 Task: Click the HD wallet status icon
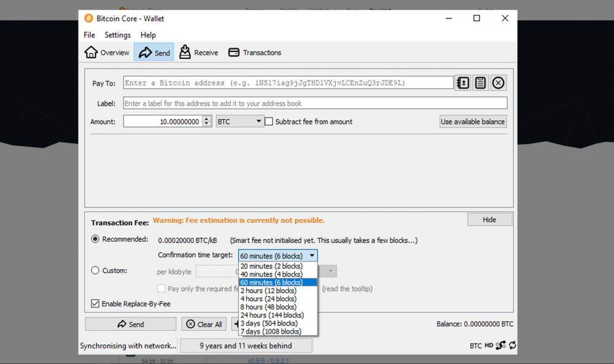click(x=489, y=345)
